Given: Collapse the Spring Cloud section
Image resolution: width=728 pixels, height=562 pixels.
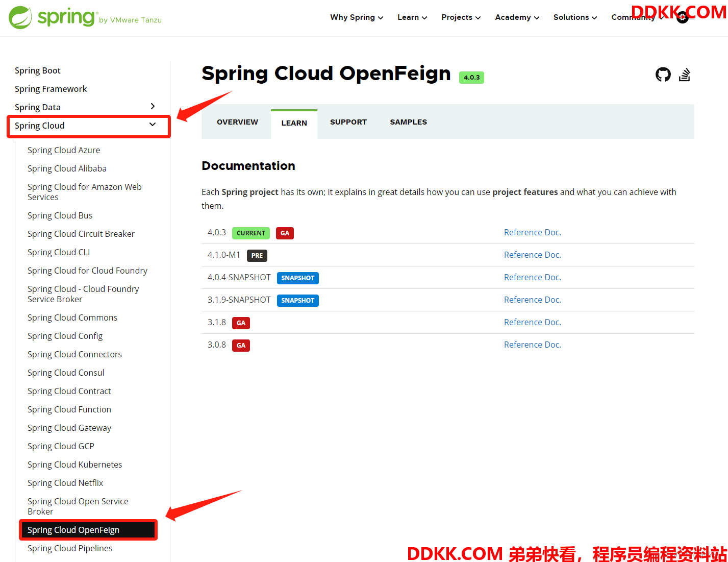Looking at the screenshot, I should click(152, 125).
